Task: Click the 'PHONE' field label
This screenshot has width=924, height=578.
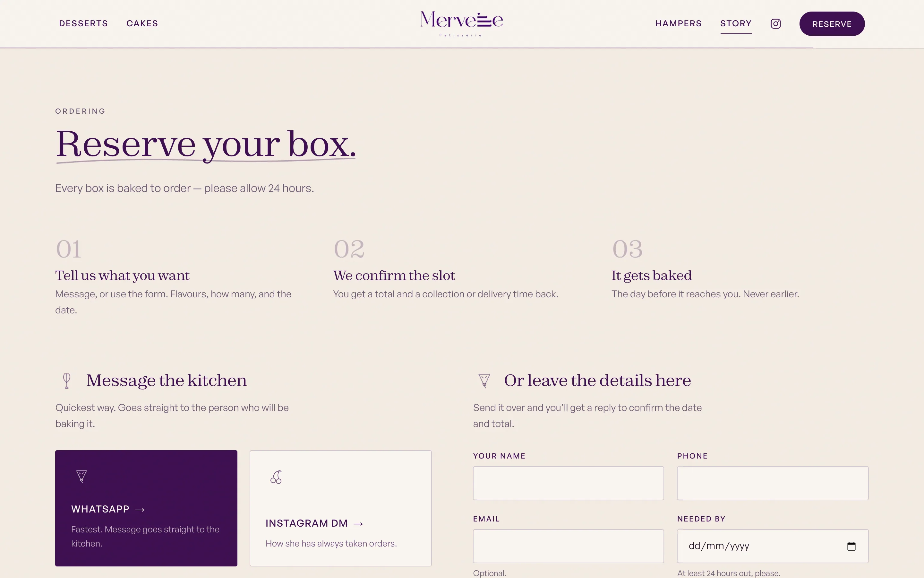Action: pyautogui.click(x=692, y=456)
